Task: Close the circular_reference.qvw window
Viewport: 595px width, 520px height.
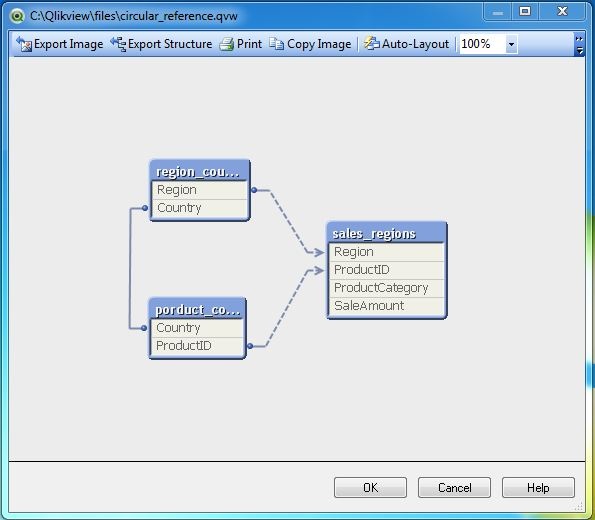Action: click(x=562, y=12)
